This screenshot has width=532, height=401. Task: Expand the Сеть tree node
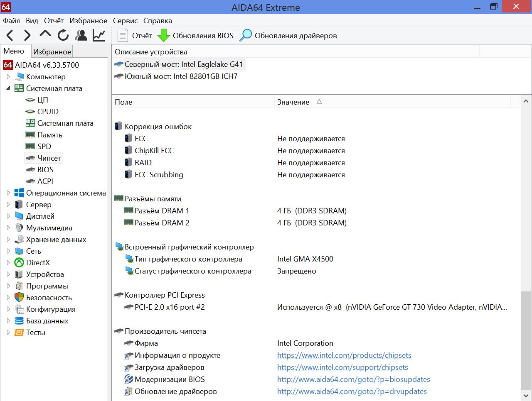click(8, 251)
